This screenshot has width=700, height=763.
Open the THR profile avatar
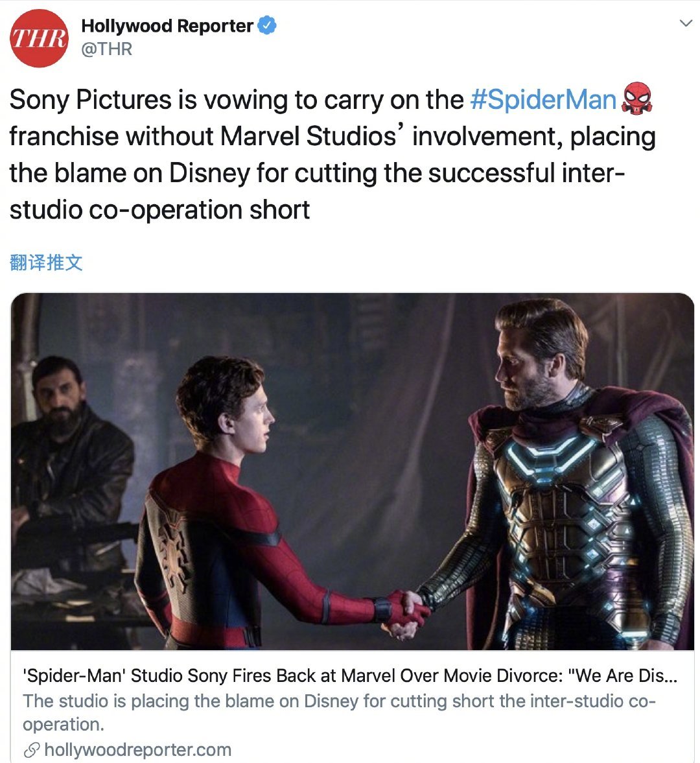click(40, 38)
